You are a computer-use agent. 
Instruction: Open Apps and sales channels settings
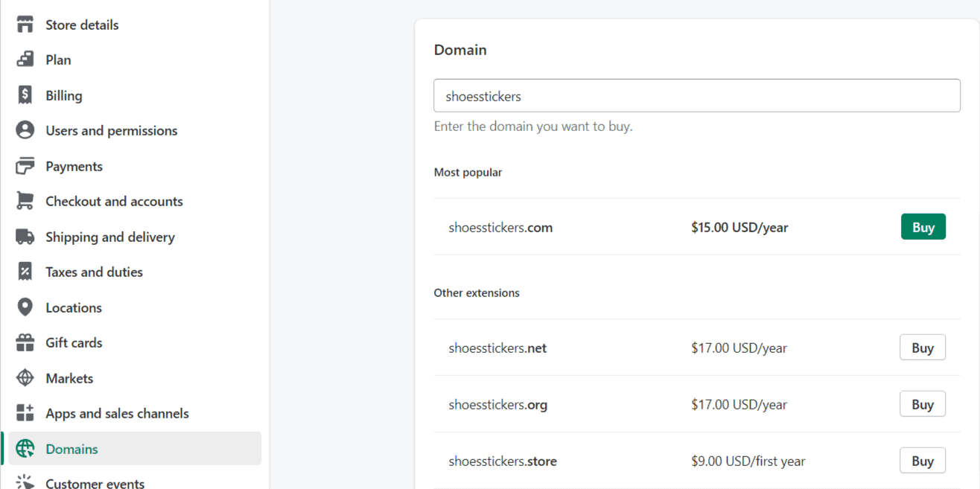[x=117, y=413]
